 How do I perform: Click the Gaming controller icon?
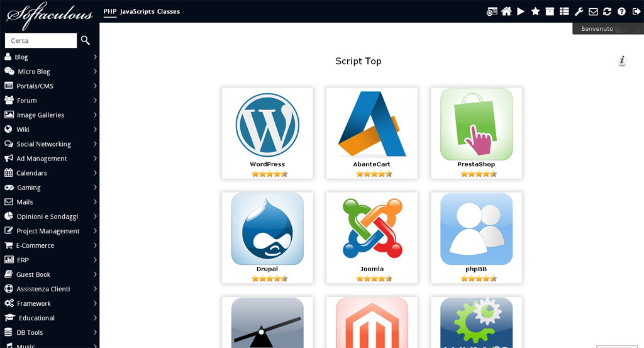pyautogui.click(x=9, y=188)
